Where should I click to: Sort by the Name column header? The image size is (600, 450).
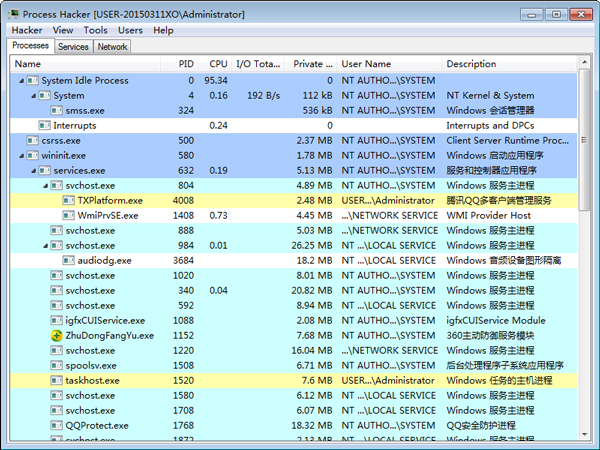coord(85,64)
